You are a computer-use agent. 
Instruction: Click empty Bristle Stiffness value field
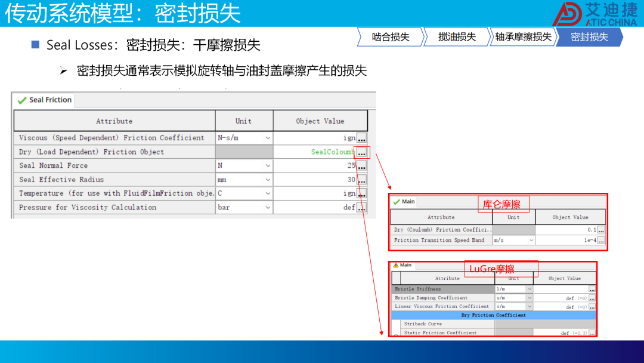561,290
